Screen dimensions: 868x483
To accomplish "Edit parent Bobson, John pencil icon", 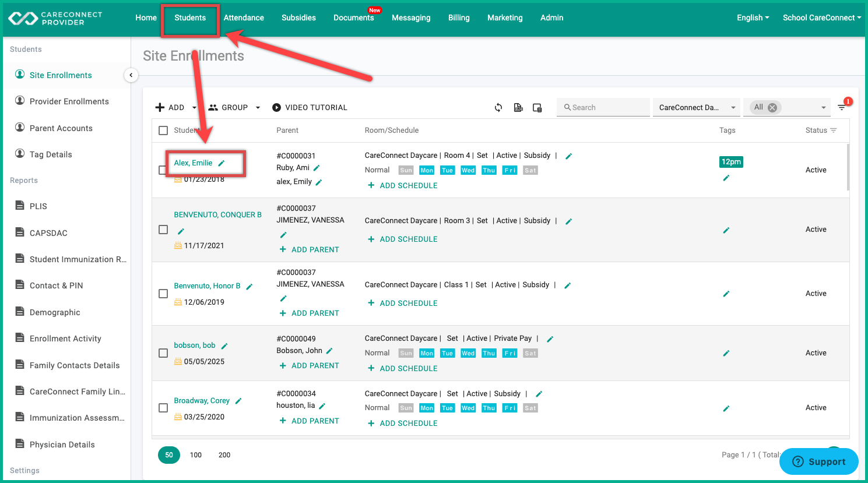I will point(329,351).
